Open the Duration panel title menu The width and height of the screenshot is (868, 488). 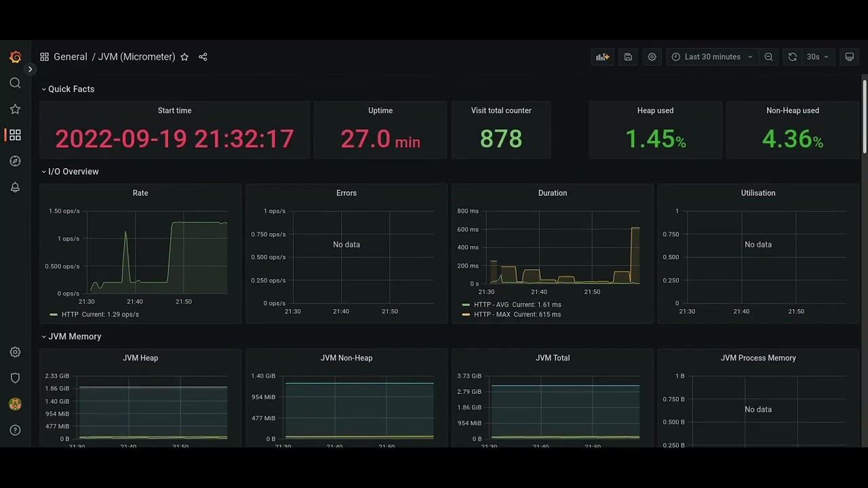tap(553, 193)
